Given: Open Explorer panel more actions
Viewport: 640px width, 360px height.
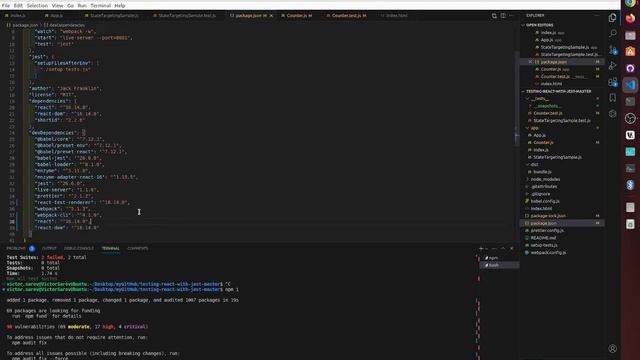Looking at the screenshot, I should point(597,16).
